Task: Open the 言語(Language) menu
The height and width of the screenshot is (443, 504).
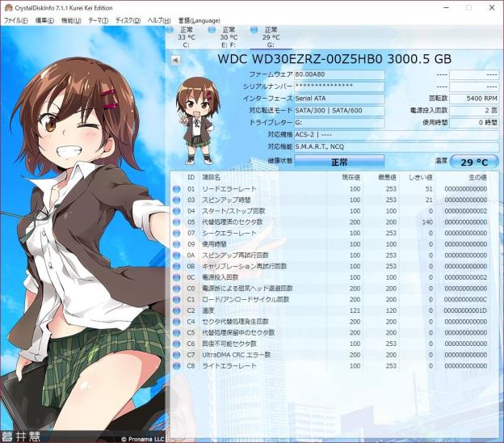Action: 199,20
